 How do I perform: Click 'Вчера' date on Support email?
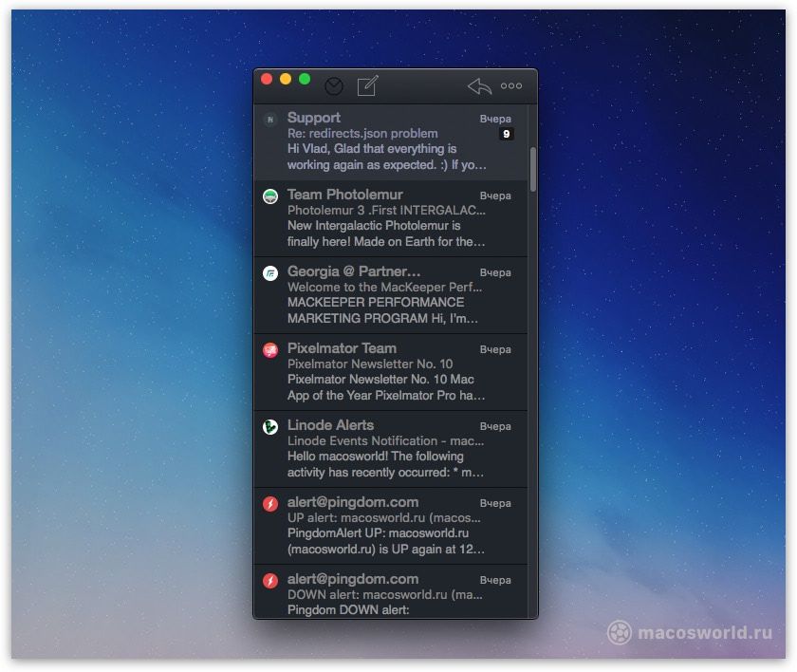495,119
